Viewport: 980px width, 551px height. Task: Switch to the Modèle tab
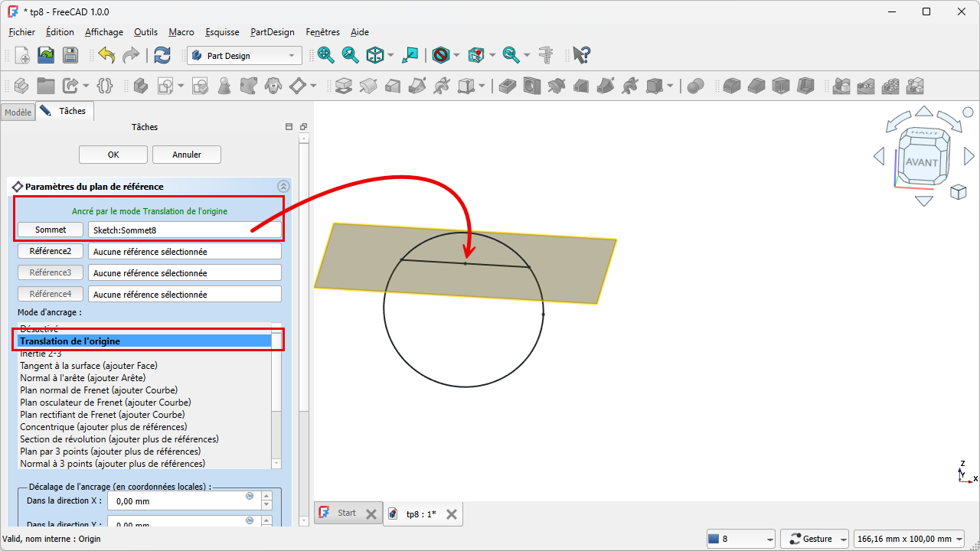pos(18,112)
